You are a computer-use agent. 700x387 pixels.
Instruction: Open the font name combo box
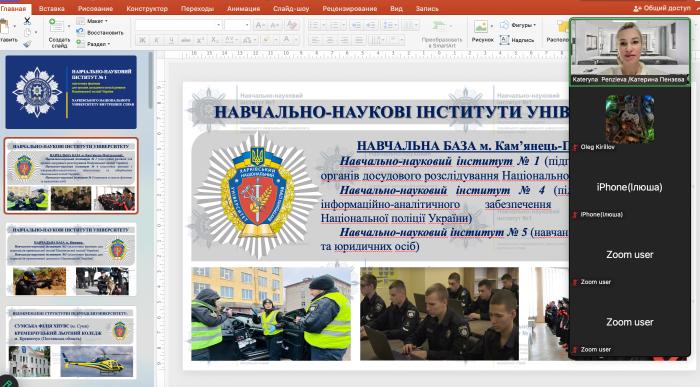179,25
